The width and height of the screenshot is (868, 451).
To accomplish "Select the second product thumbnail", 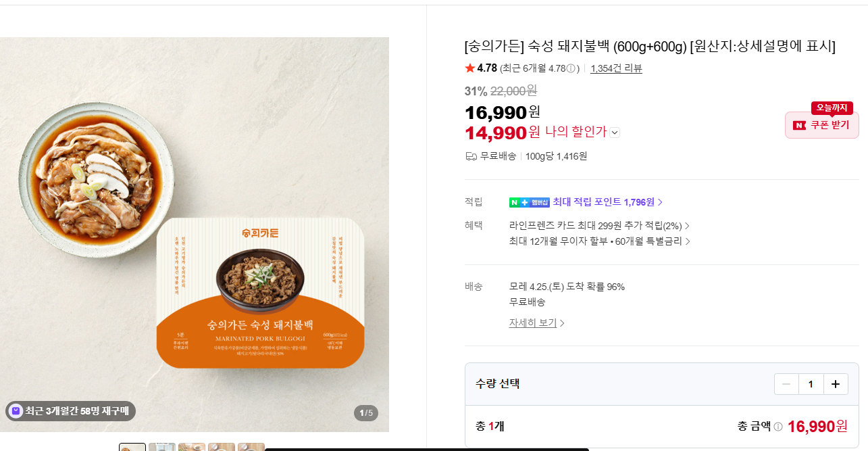I will click(162, 447).
